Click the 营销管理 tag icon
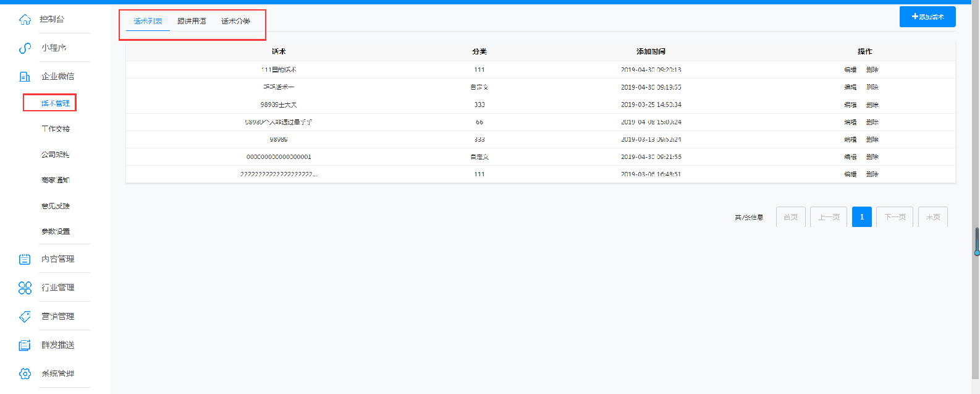This screenshot has width=980, height=394. (25, 317)
